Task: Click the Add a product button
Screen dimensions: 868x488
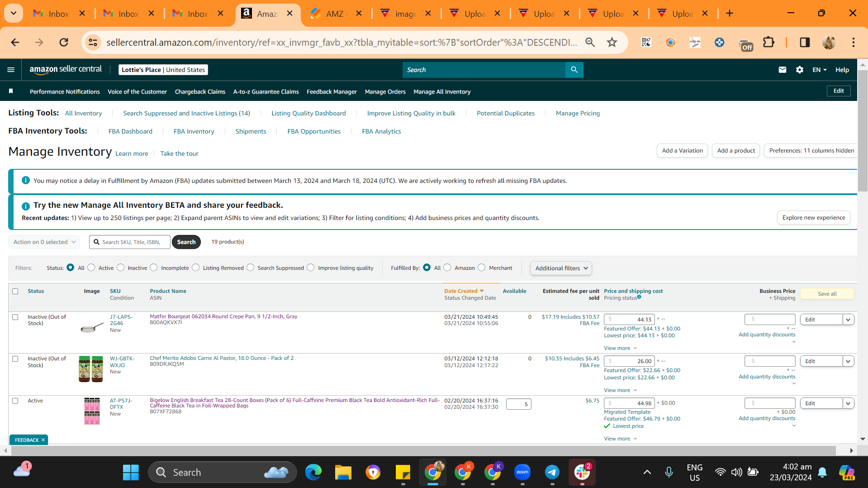Action: pos(736,150)
